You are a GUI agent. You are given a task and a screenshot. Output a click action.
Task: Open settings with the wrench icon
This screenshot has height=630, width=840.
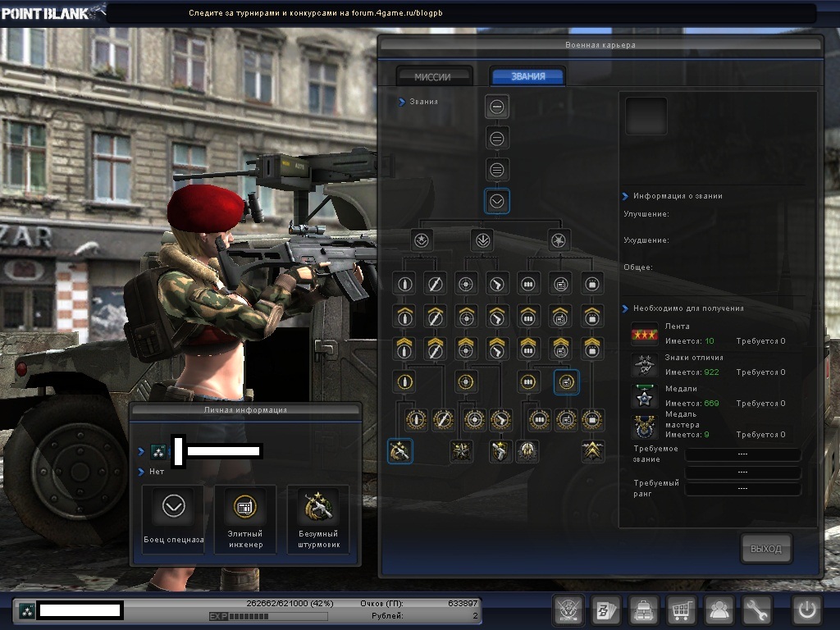pyautogui.click(x=758, y=610)
